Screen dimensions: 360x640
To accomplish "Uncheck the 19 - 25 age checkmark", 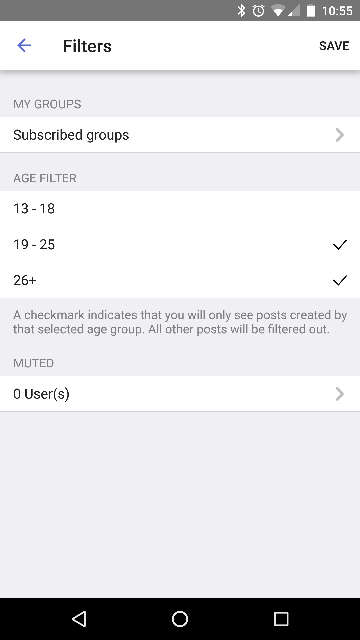I will (x=340, y=244).
